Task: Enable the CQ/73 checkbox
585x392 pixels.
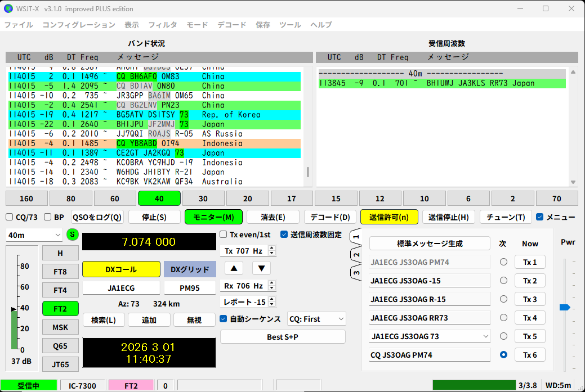Action: point(10,217)
